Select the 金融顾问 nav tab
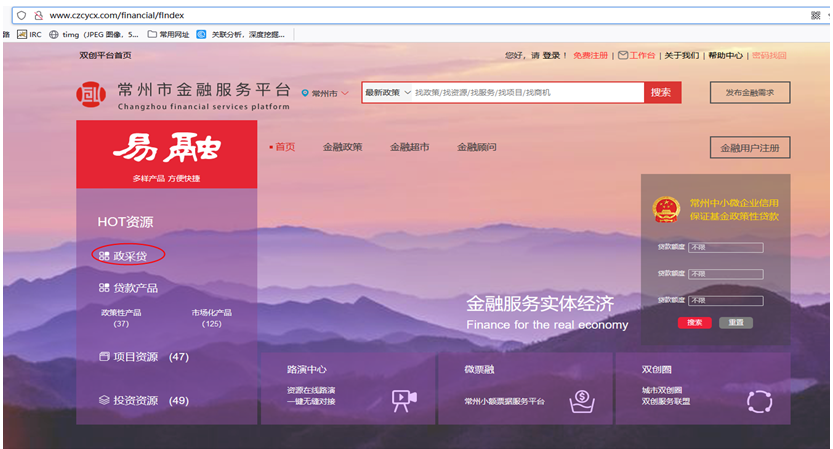 pyautogui.click(x=477, y=147)
